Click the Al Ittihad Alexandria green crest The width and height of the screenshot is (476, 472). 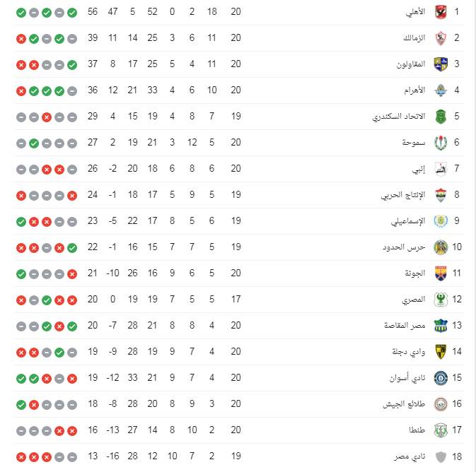coord(441,117)
